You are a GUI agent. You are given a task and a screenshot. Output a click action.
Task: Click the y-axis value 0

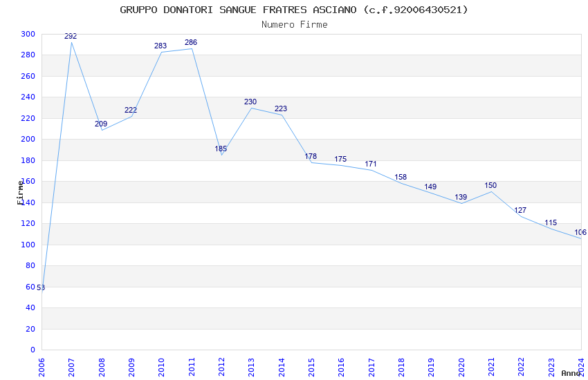click(x=33, y=350)
